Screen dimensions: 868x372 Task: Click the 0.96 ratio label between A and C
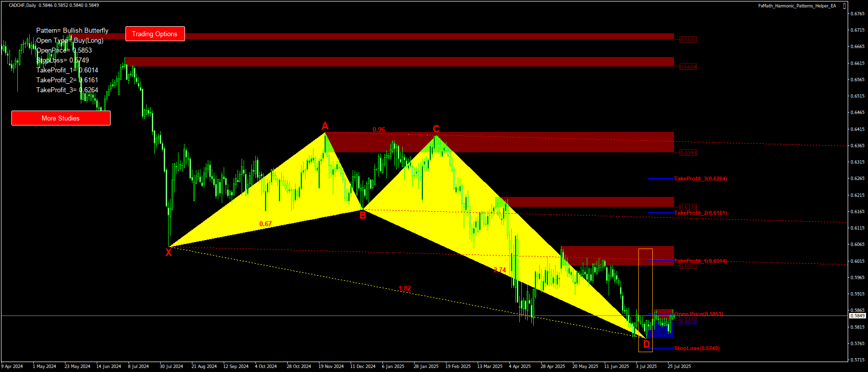(x=379, y=129)
